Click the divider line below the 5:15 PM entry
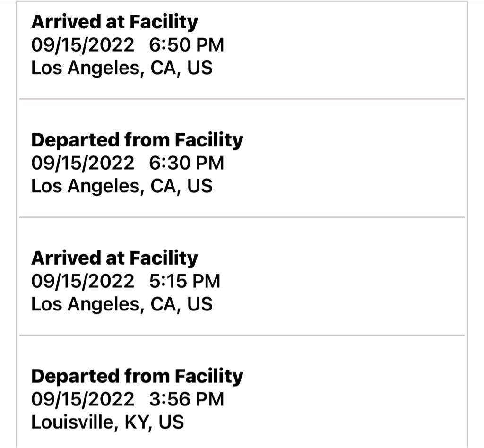The height and width of the screenshot is (448, 484). pyautogui.click(x=242, y=335)
